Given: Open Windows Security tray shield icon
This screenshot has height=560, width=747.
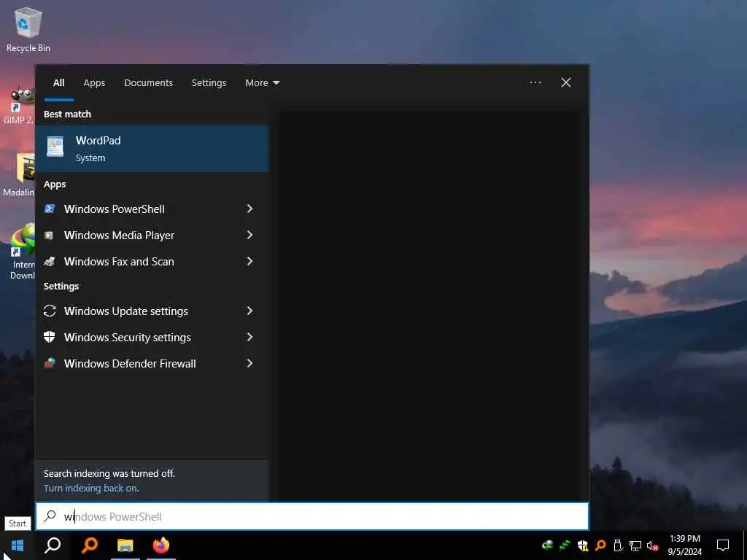Looking at the screenshot, I should [x=583, y=545].
